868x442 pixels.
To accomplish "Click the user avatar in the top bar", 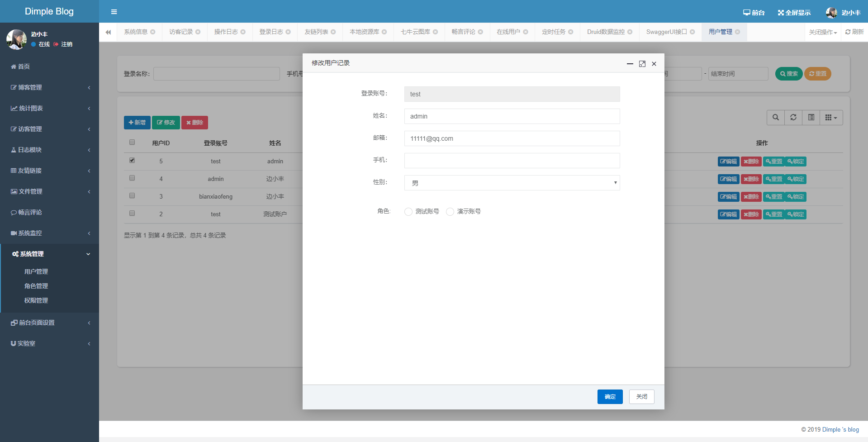I will (x=831, y=13).
